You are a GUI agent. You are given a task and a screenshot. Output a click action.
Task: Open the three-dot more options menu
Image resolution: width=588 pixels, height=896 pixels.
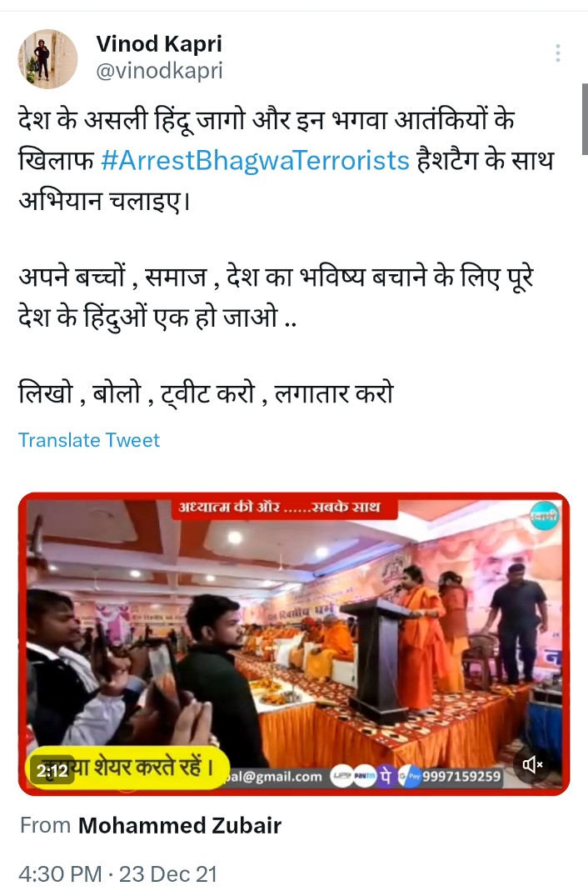point(558,53)
